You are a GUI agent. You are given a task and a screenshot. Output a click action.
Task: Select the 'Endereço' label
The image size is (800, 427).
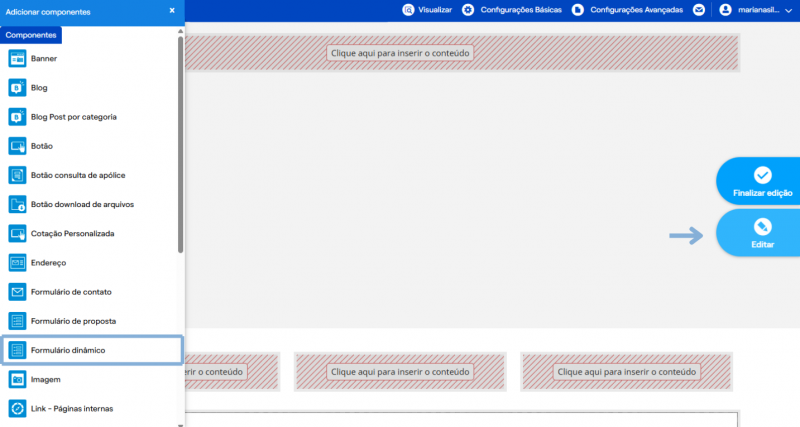(x=48, y=263)
